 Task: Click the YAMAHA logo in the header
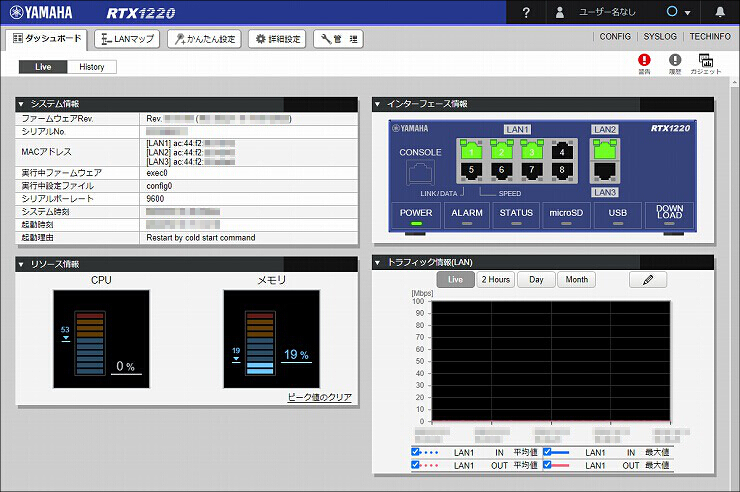(x=41, y=12)
